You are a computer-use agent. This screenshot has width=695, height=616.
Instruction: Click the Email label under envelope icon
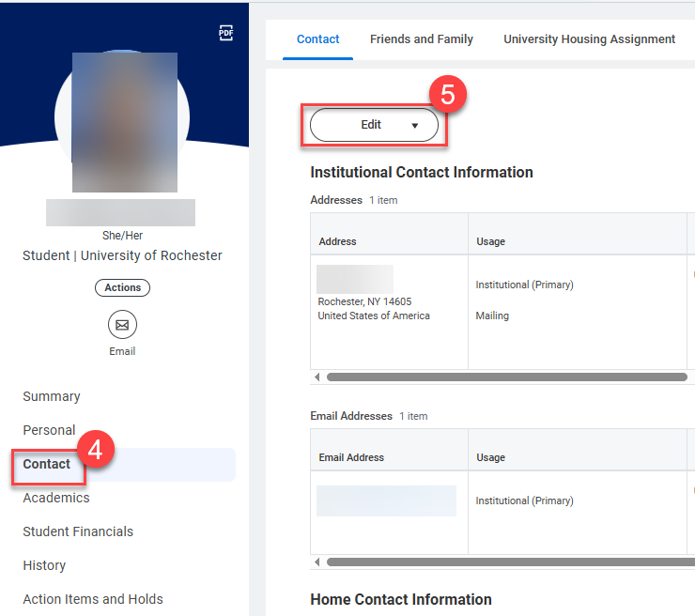point(122,351)
